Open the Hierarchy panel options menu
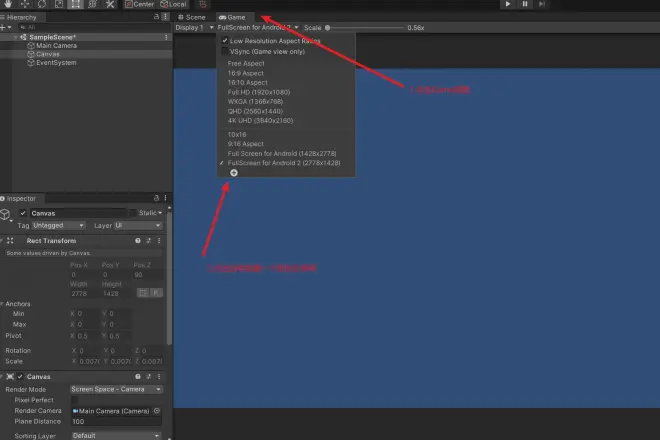The height and width of the screenshot is (440, 660). tap(165, 17)
